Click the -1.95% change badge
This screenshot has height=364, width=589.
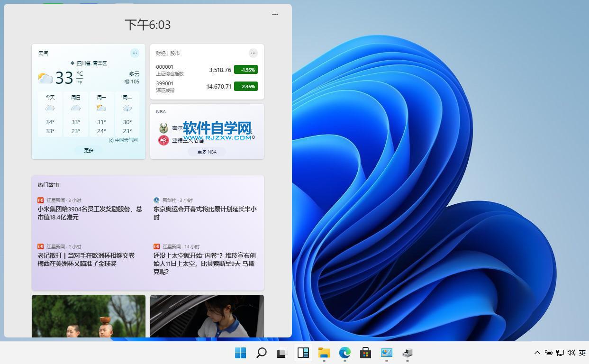(x=246, y=70)
